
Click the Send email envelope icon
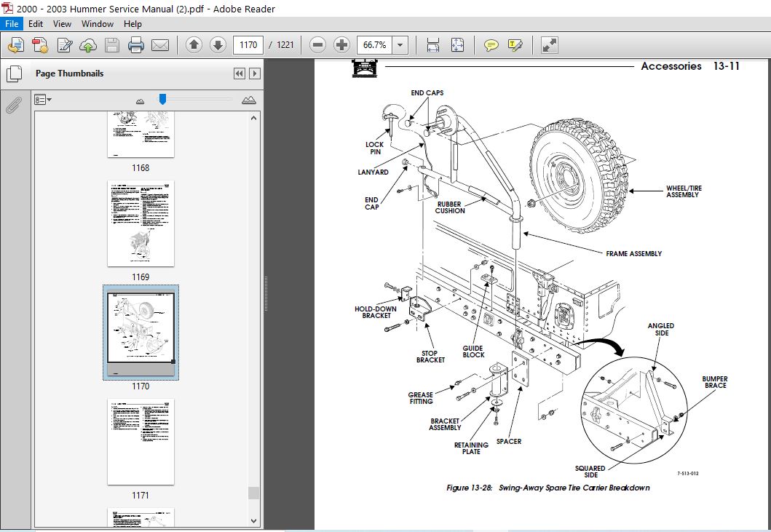coord(159,45)
